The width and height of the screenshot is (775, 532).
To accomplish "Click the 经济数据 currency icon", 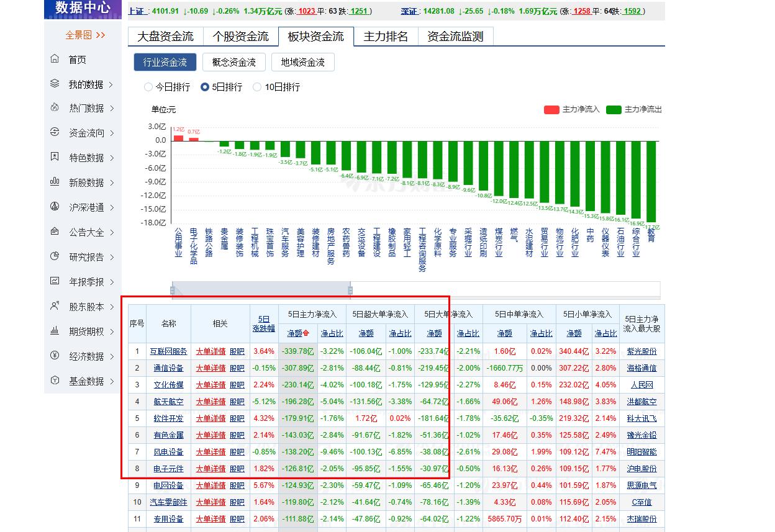I will (55, 356).
